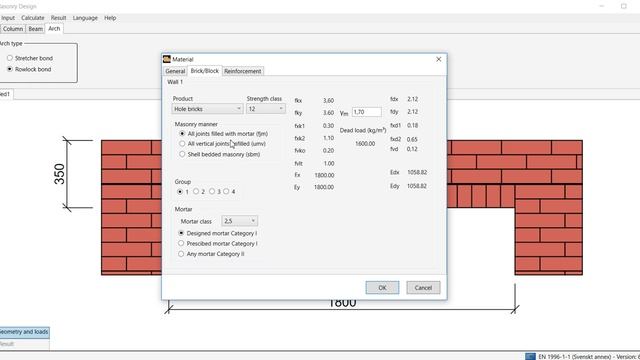
Task: Click the Edy value 1058.82
Action: pyautogui.click(x=417, y=186)
